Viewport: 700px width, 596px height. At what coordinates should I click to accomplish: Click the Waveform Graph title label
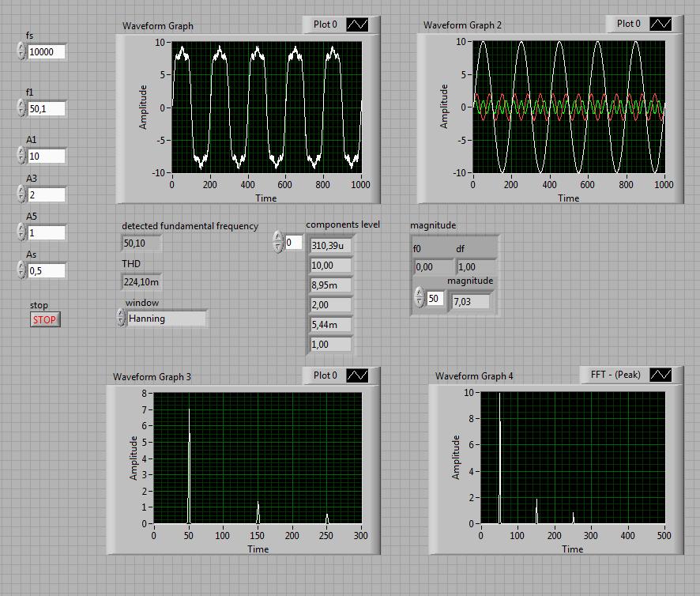point(157,26)
